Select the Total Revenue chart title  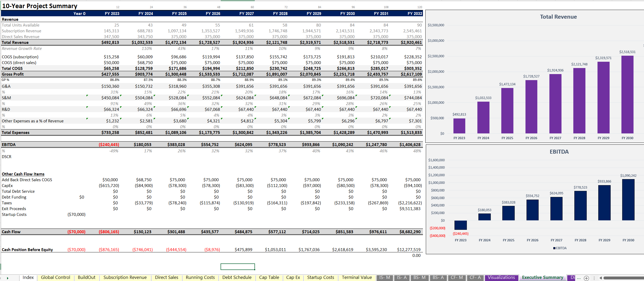tap(558, 17)
